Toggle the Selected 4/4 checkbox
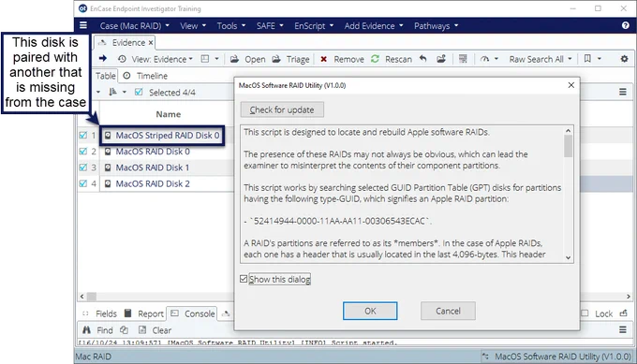Screen dimensions: 637x364 click(139, 92)
